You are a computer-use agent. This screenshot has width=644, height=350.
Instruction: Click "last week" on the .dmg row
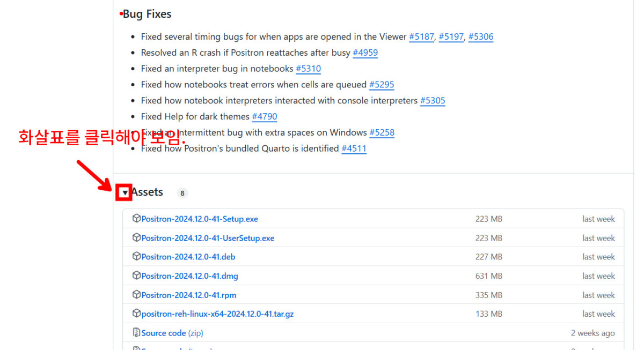pos(599,276)
